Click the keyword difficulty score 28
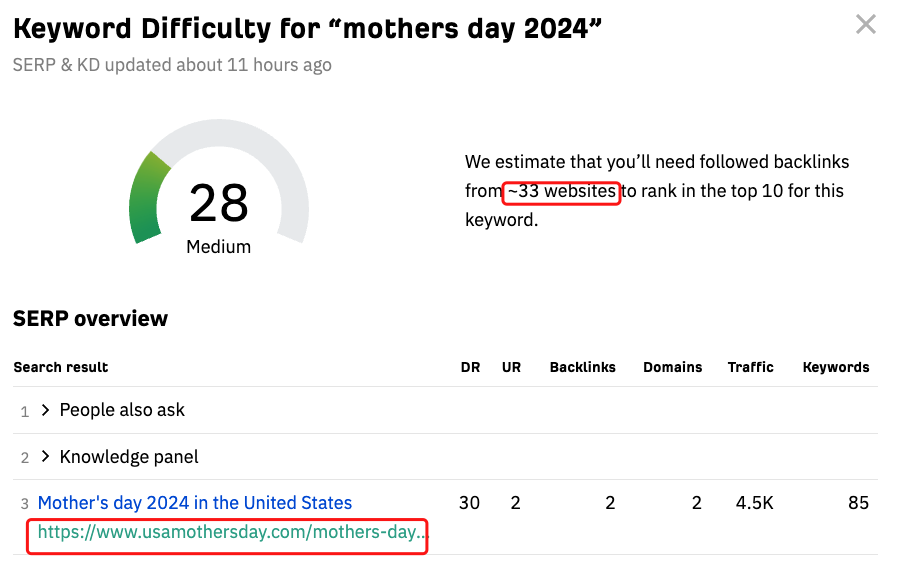Image resolution: width=902 pixels, height=563 pixels. coord(219,204)
